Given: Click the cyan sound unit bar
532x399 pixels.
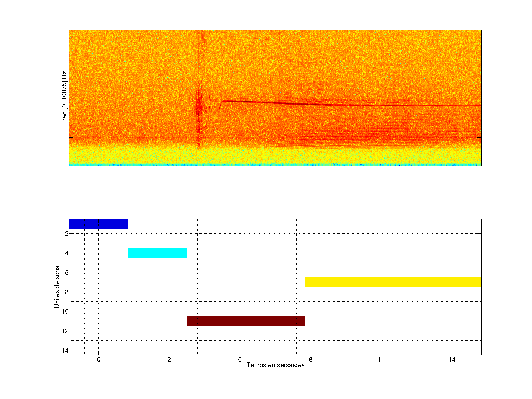Looking at the screenshot, I should pos(157,253).
